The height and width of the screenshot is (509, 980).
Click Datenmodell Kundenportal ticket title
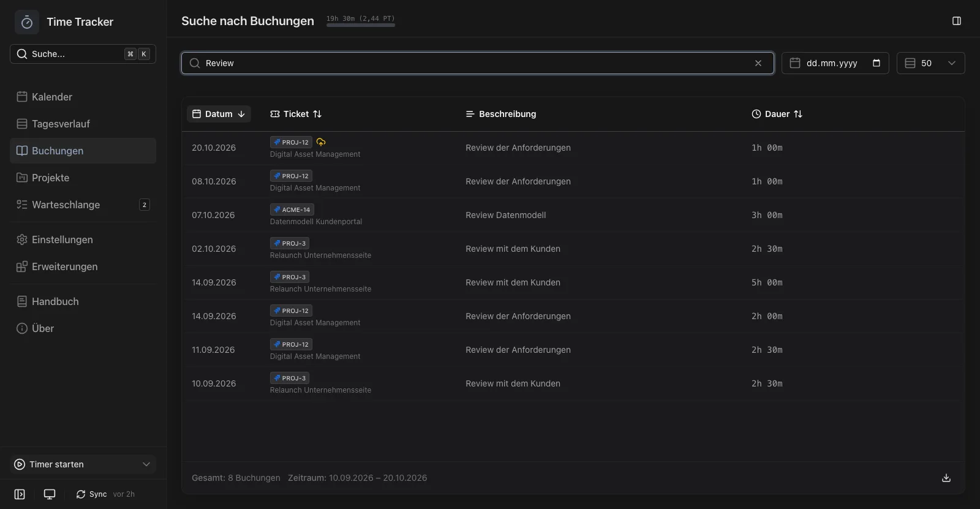click(x=316, y=222)
